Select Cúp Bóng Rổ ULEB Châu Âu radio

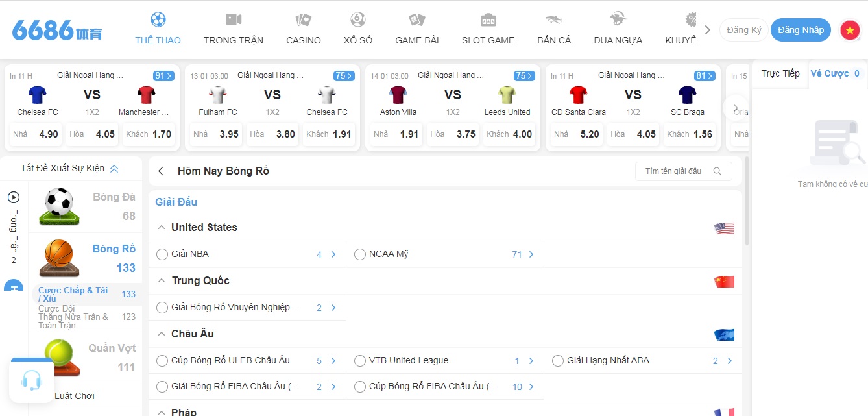coord(162,361)
